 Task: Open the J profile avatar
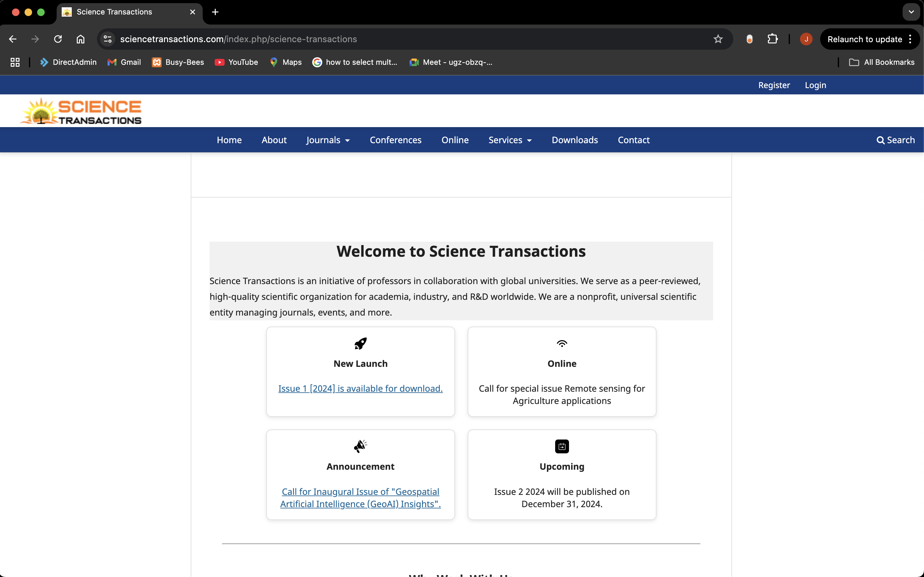(806, 39)
